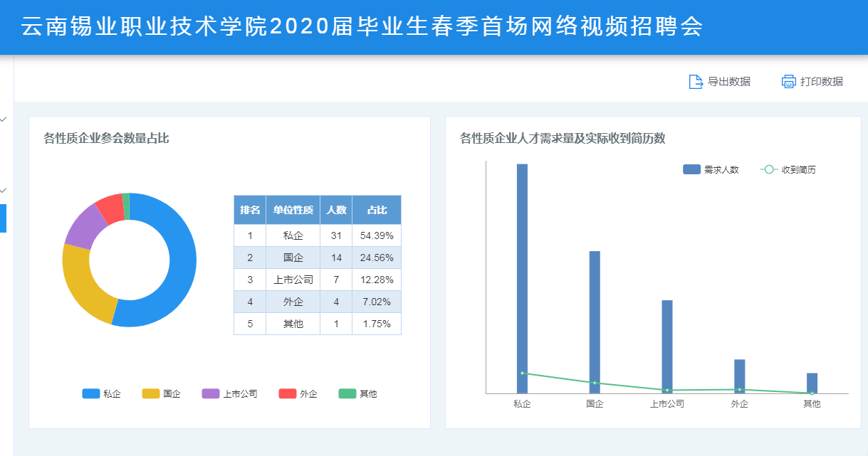Select the blue highlighted sidebar item
This screenshot has height=456, width=868.
click(x=3, y=218)
